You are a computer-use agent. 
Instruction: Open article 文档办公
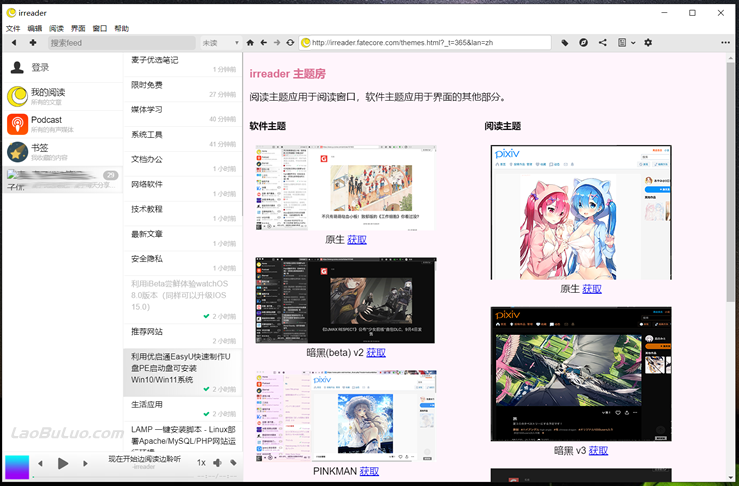click(183, 164)
